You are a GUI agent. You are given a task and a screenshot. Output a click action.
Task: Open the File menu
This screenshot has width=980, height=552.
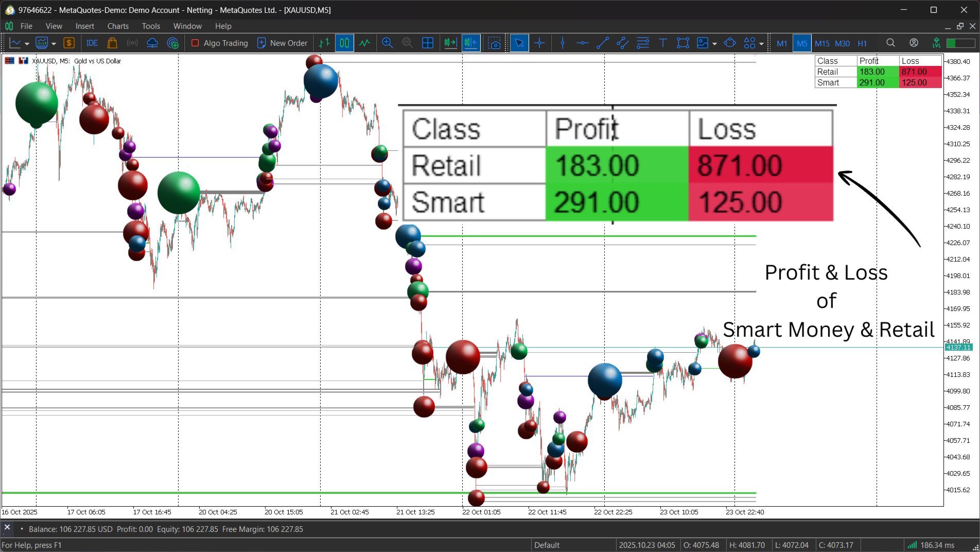click(x=26, y=26)
